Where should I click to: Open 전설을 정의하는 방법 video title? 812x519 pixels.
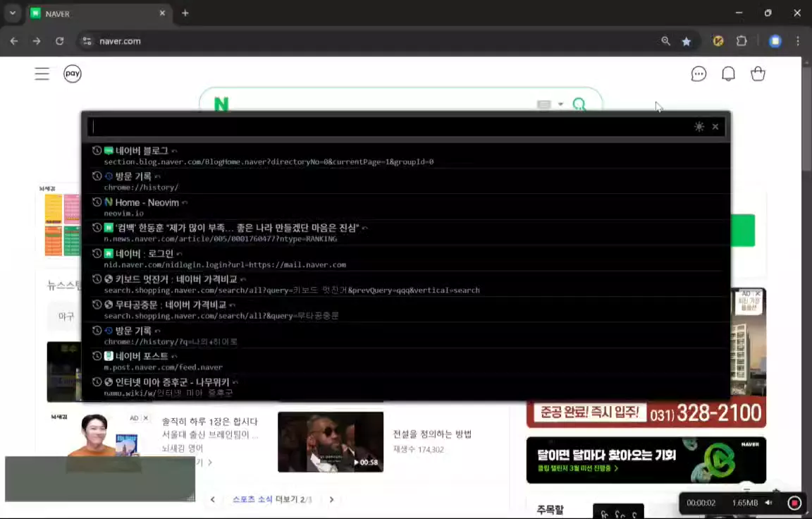pos(432,434)
